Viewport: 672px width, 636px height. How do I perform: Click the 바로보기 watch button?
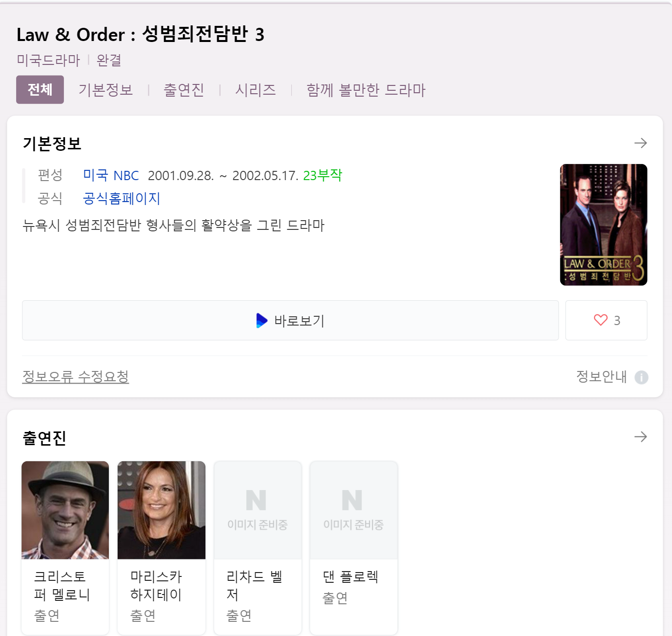point(290,320)
